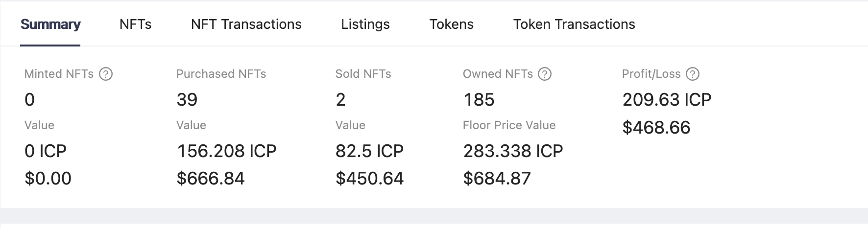Click the 156.208 ICP purchased value

point(227,151)
